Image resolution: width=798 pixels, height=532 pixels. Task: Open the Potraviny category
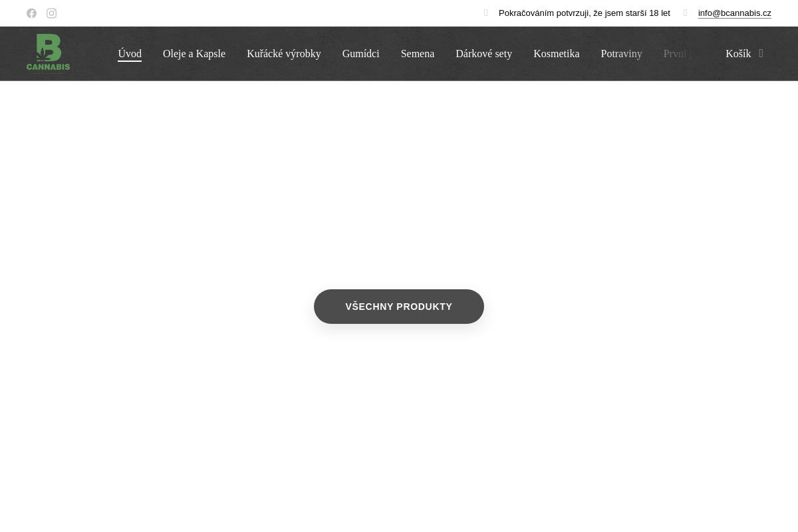621,54
